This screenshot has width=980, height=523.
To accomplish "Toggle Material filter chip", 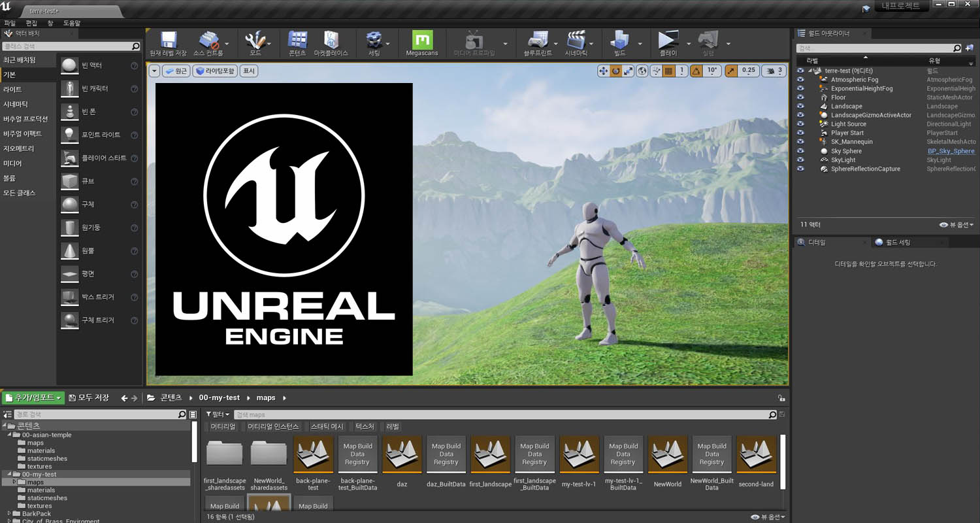I will (223, 427).
